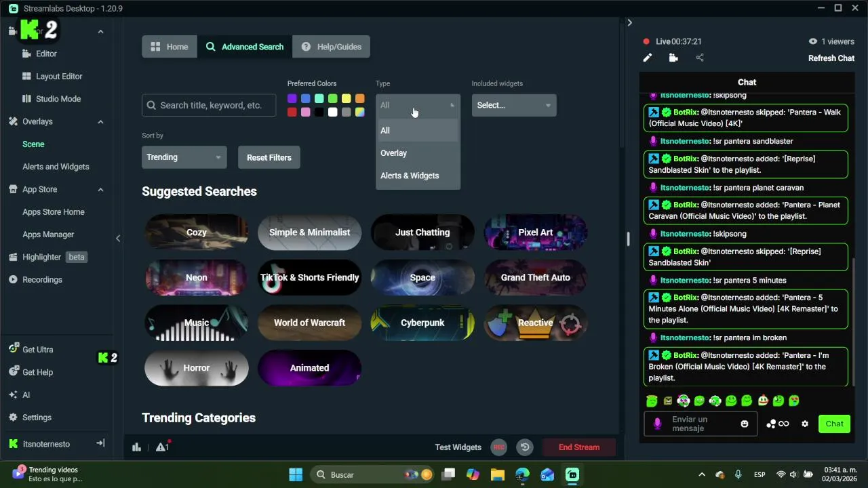
Task: Select the Cozy suggested search
Action: (x=197, y=232)
